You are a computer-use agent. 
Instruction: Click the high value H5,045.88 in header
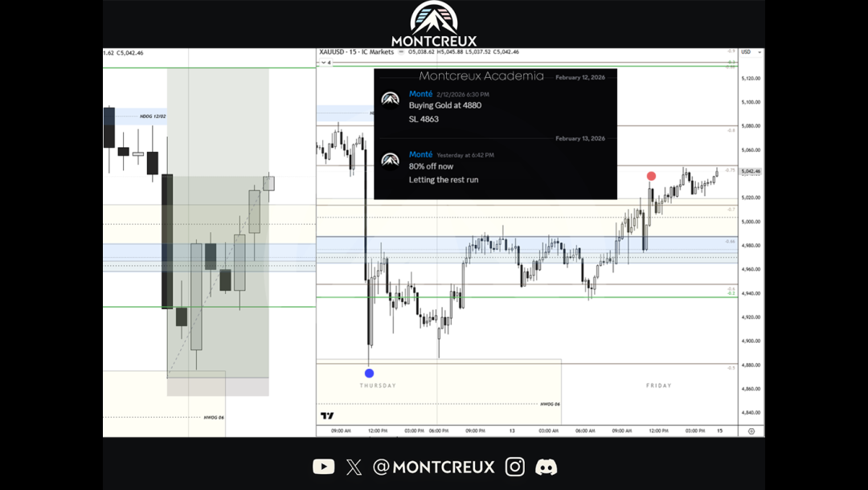point(449,52)
